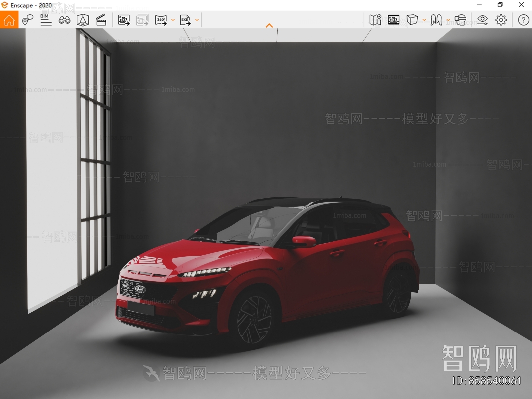Switch view mode with the cube icon
This screenshot has width=532, height=399.
pos(412,20)
